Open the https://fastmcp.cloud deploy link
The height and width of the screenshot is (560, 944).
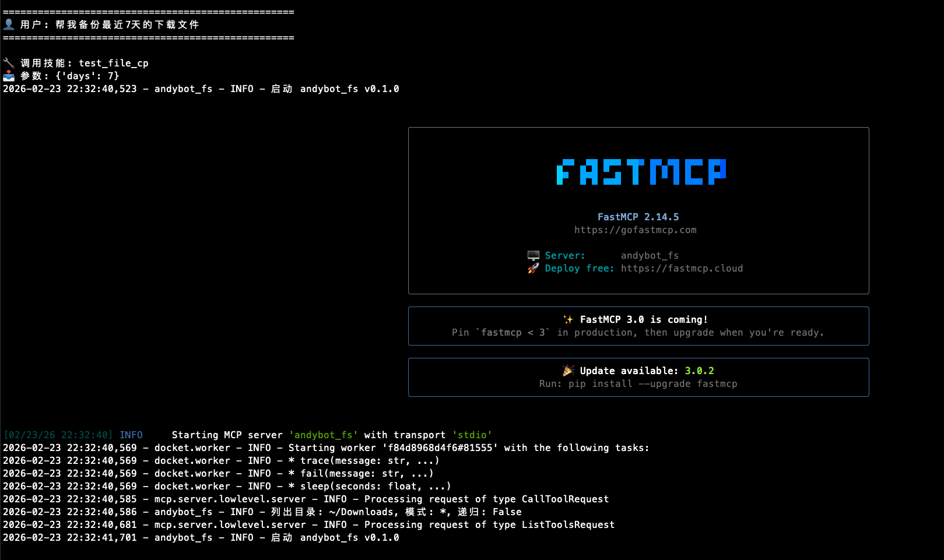(x=682, y=268)
